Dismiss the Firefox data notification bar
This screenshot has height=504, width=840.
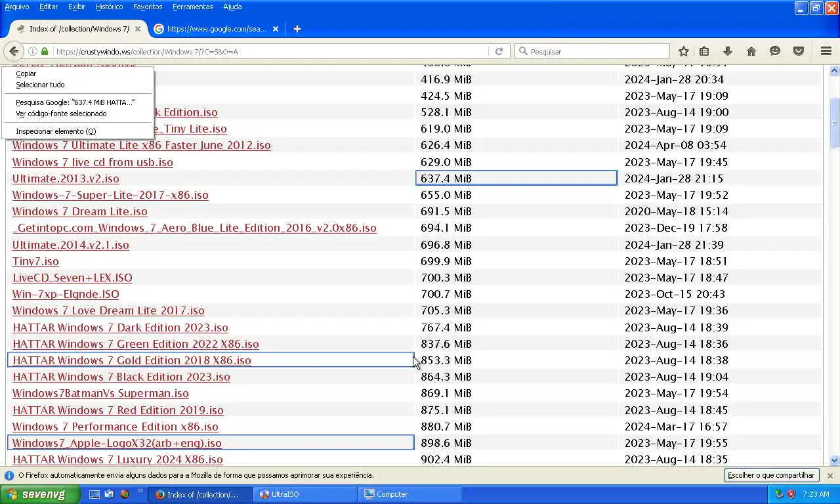tap(829, 475)
